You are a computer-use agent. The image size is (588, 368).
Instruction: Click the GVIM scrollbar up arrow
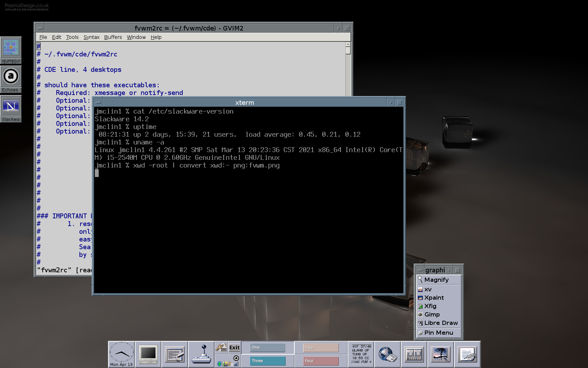(x=348, y=45)
